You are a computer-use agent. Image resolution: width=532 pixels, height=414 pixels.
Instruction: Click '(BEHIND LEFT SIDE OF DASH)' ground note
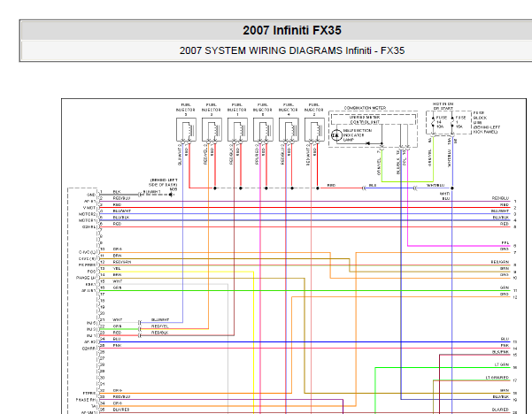164,182
